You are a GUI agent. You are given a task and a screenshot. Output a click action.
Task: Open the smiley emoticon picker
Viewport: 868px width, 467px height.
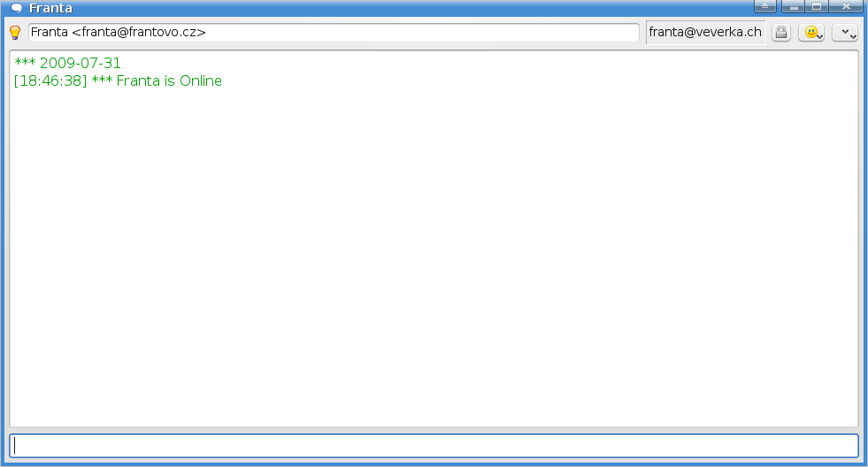click(x=811, y=32)
